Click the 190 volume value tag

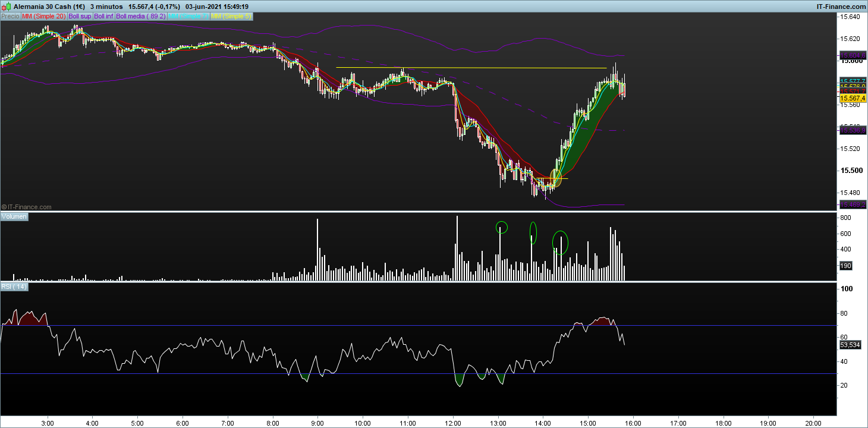click(x=845, y=266)
